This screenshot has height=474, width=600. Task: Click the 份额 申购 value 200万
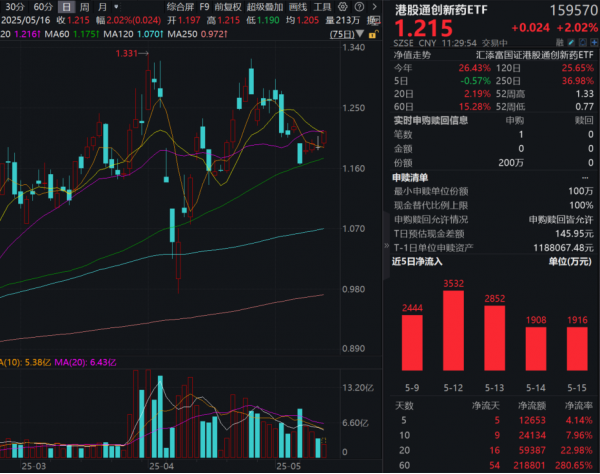tap(511, 163)
